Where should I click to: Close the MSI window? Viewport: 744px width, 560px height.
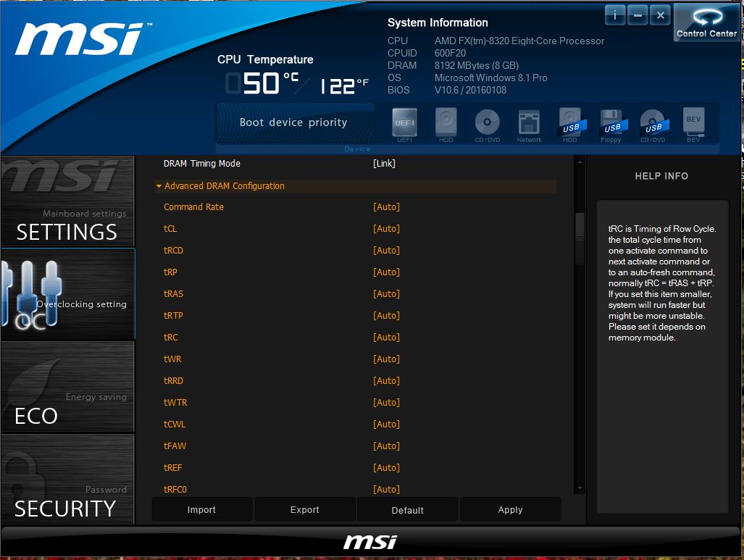(660, 15)
